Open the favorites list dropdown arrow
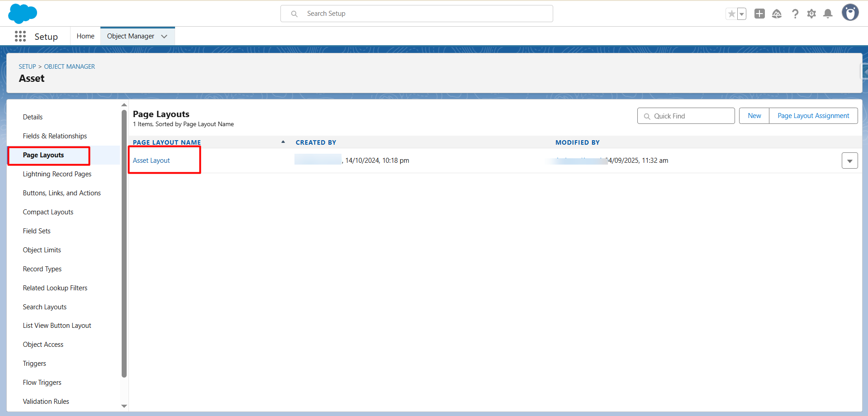 tap(742, 14)
